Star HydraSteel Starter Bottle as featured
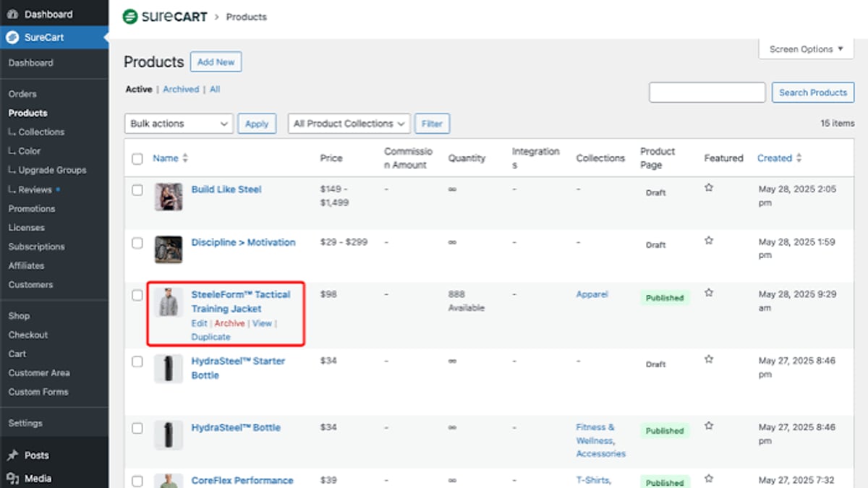The image size is (868, 488). [709, 359]
